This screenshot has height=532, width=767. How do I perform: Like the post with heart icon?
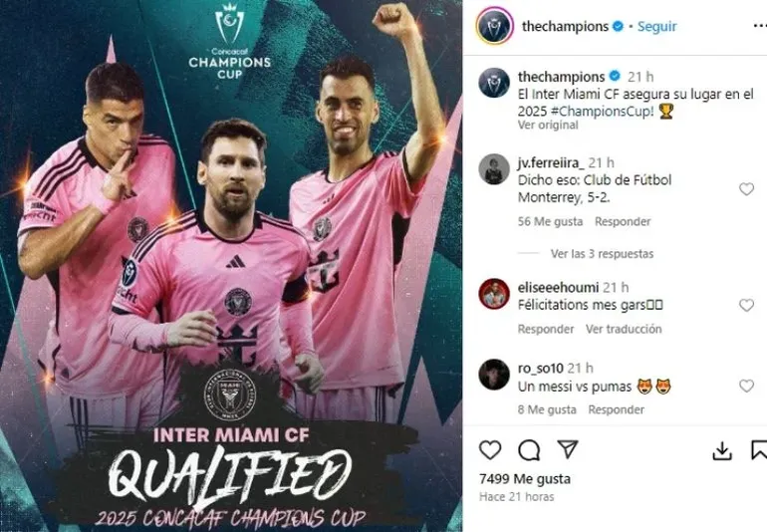point(490,449)
